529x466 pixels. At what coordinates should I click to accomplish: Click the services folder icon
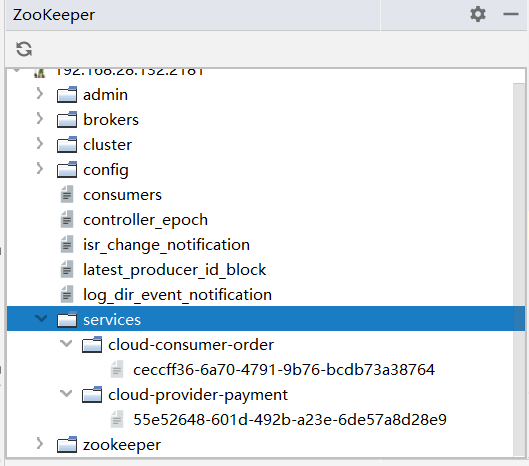coord(67,319)
